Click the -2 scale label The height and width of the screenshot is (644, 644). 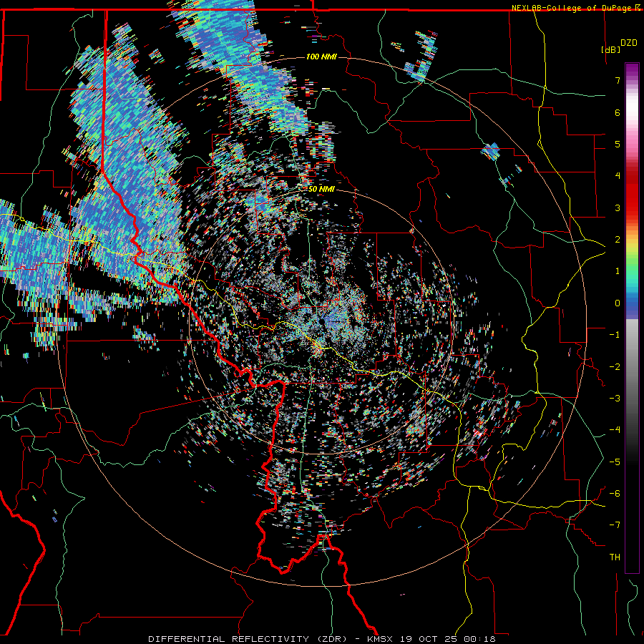(615, 367)
